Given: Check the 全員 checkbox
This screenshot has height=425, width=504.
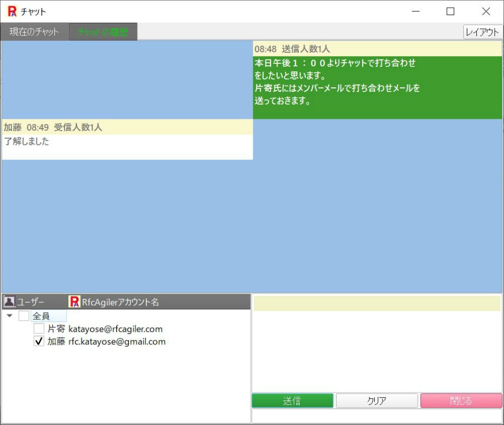Looking at the screenshot, I should 24,316.
